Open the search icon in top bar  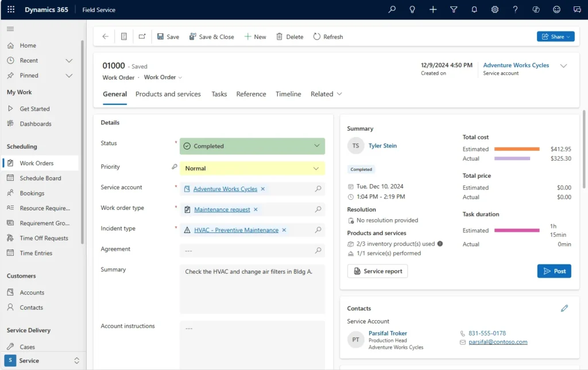coord(392,10)
